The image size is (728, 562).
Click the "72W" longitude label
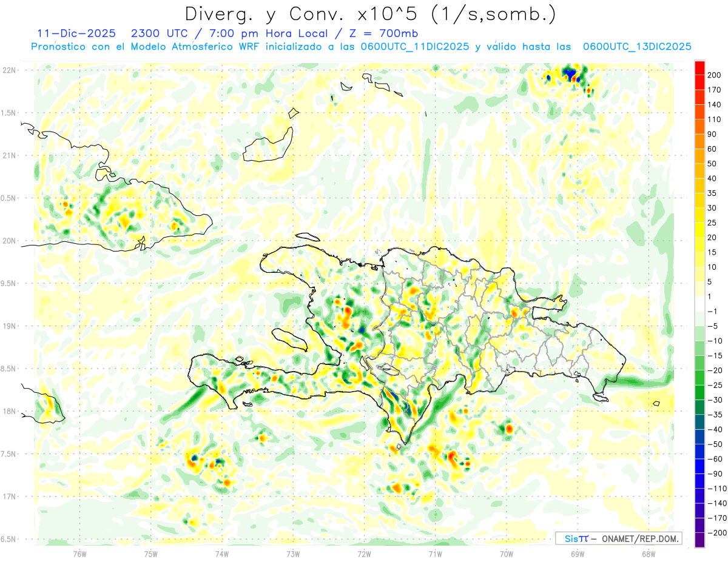tap(364, 554)
